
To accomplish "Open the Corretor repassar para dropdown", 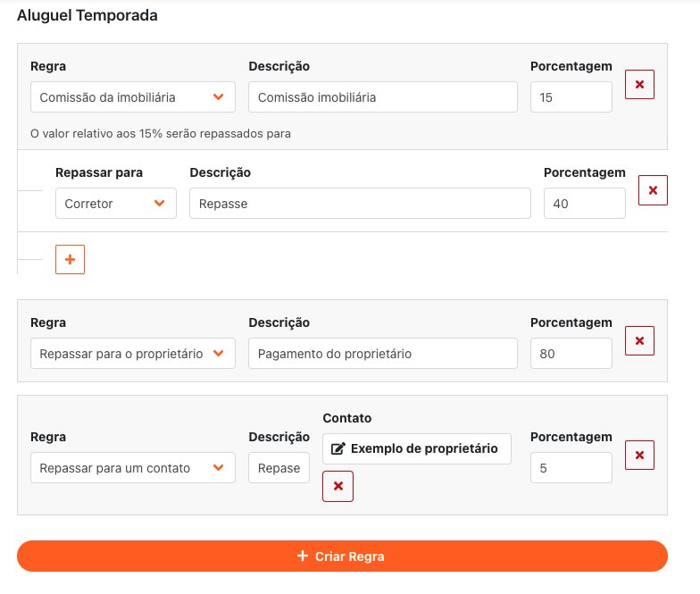I will [x=115, y=204].
